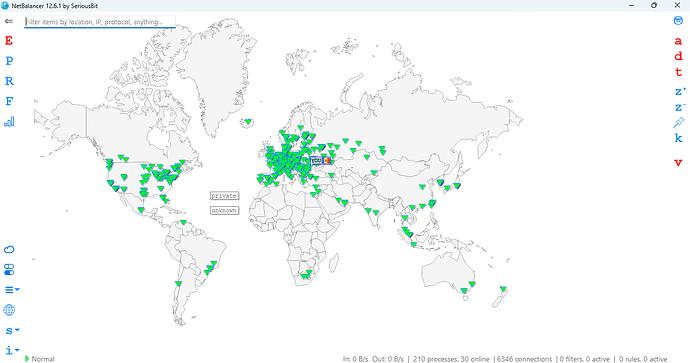Click the cloud icon in sidebar

tap(9, 249)
